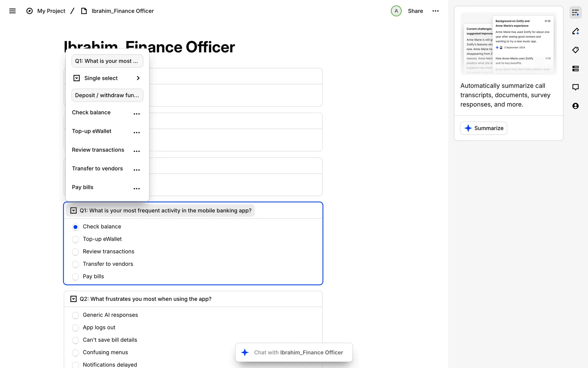Open options for Check balance choice

click(x=137, y=114)
